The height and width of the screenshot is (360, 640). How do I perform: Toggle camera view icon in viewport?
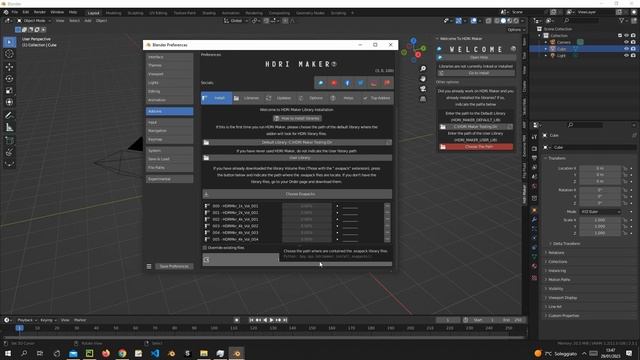click(423, 89)
